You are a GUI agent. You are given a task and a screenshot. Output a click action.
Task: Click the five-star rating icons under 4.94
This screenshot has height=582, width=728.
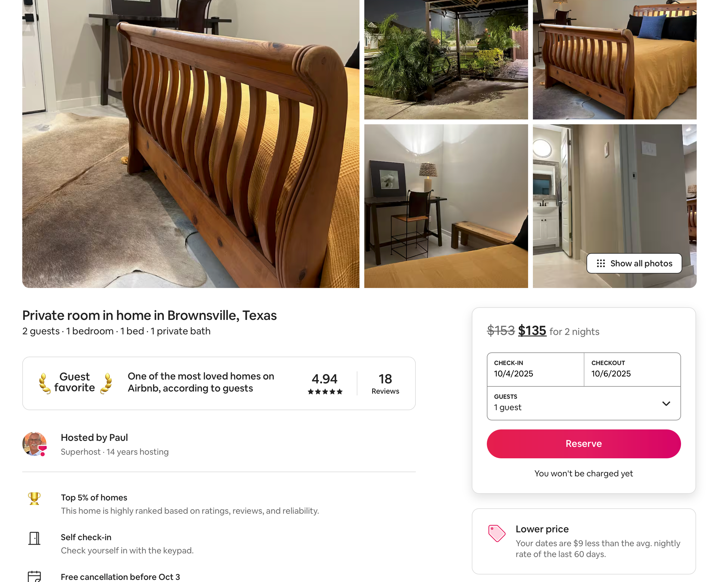[325, 392]
